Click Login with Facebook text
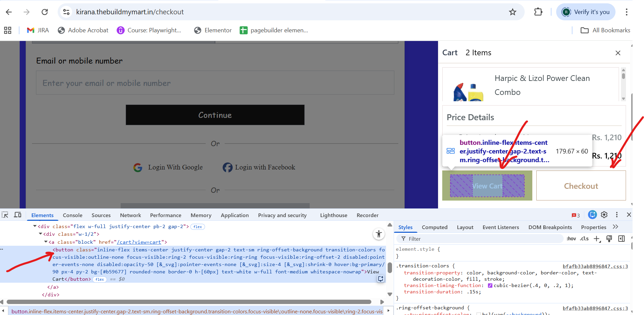 (x=265, y=167)
